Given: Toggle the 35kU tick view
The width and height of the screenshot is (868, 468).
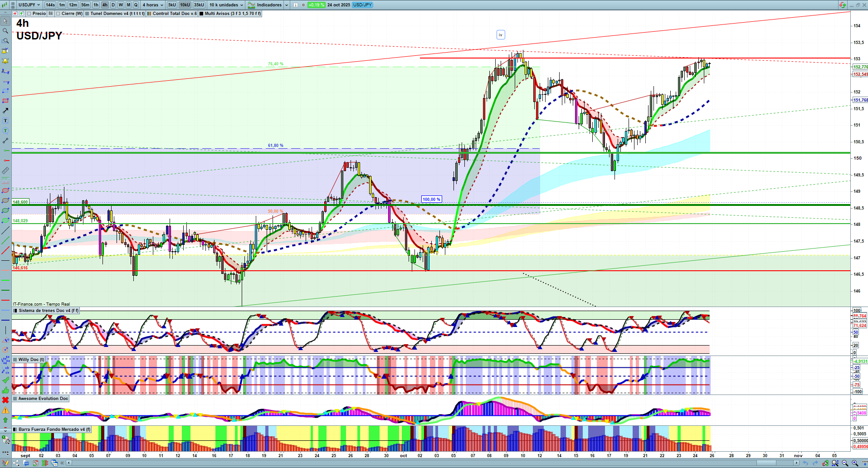Looking at the screenshot, I should coord(199,5).
